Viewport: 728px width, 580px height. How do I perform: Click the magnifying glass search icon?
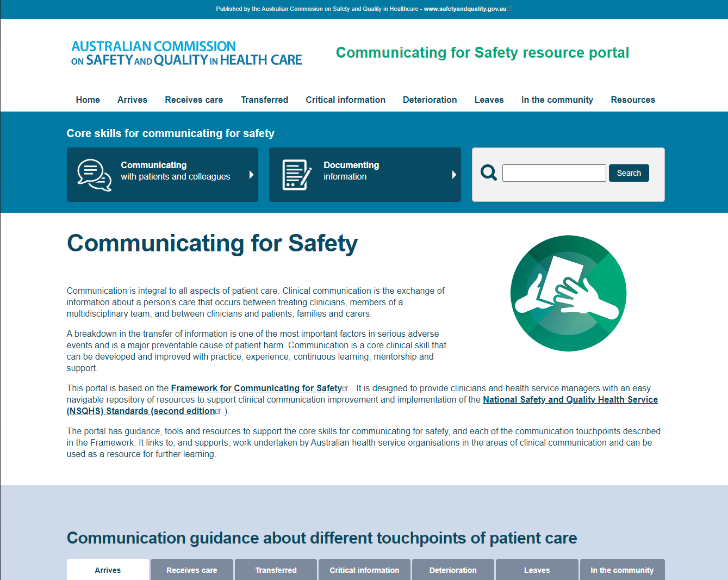(x=488, y=172)
